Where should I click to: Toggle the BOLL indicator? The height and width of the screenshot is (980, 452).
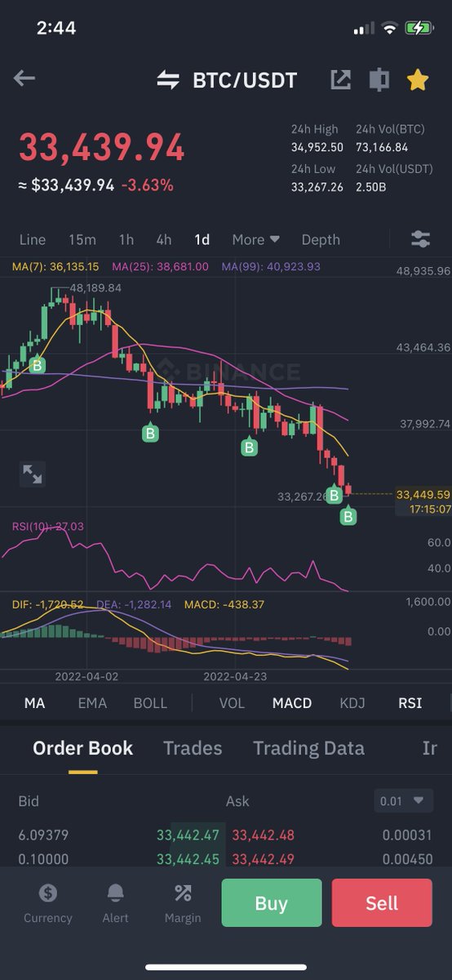[150, 703]
